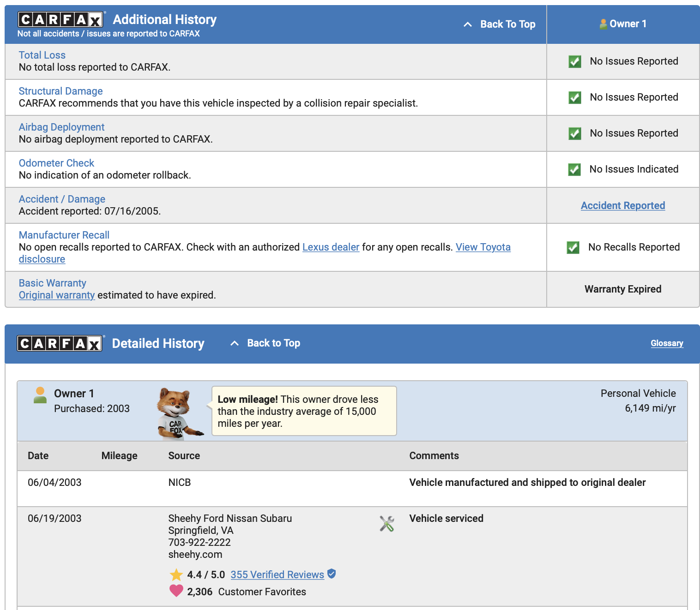Click Back To Top in Additional History header
700x610 pixels.
tap(507, 24)
